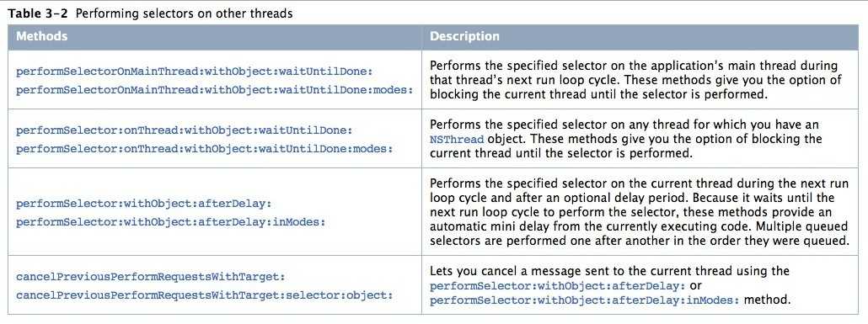
Task: Open performSelectorOnMainThread:withObject:waitUntilDone: method link
Action: [x=195, y=72]
